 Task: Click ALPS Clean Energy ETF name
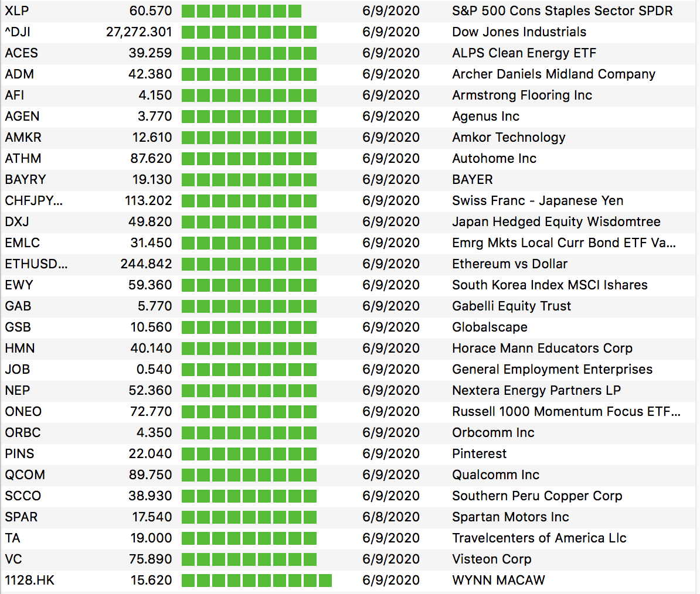coord(524,53)
